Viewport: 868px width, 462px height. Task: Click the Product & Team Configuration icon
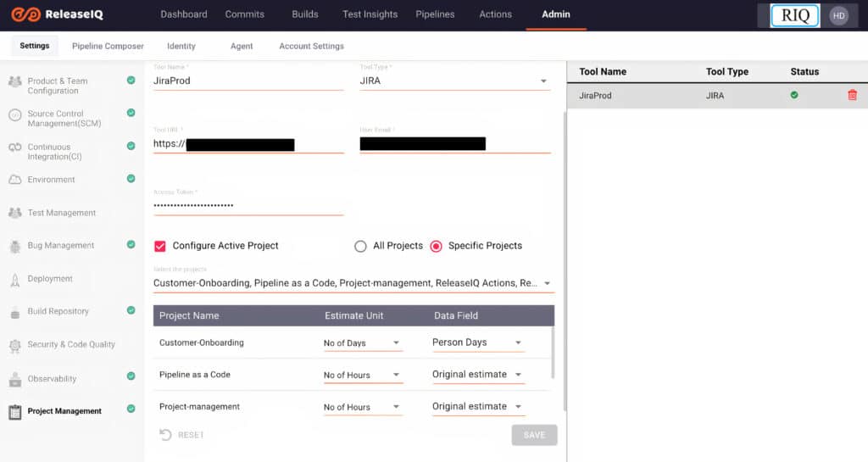pyautogui.click(x=15, y=81)
